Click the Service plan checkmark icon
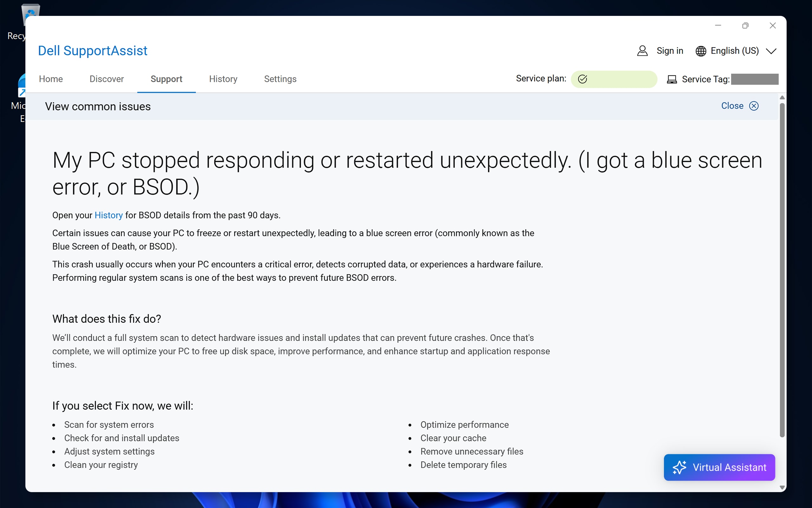Screen dimensions: 812x508 click(x=582, y=79)
